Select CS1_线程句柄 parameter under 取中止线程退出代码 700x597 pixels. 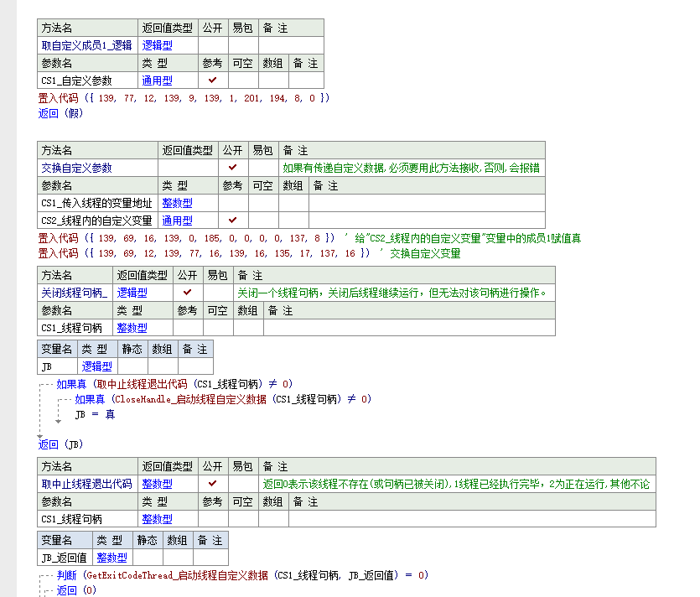pyautogui.click(x=71, y=519)
